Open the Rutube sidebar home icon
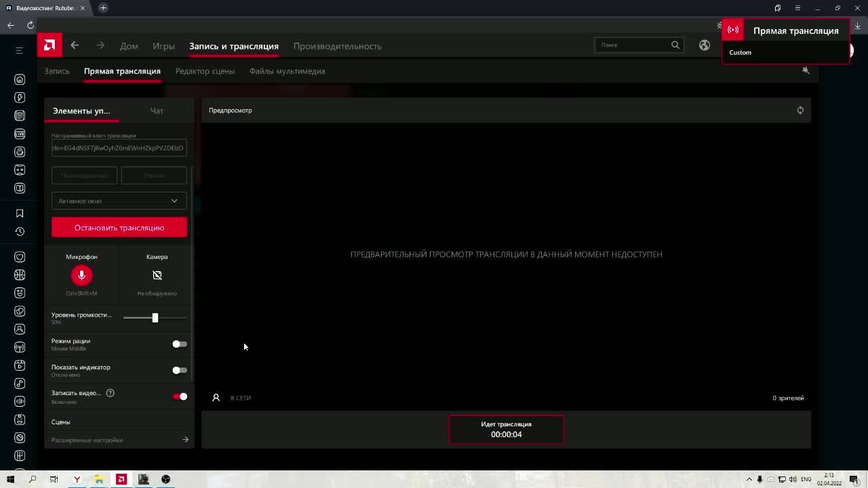Viewport: 868px width, 488px height. coord(20,79)
